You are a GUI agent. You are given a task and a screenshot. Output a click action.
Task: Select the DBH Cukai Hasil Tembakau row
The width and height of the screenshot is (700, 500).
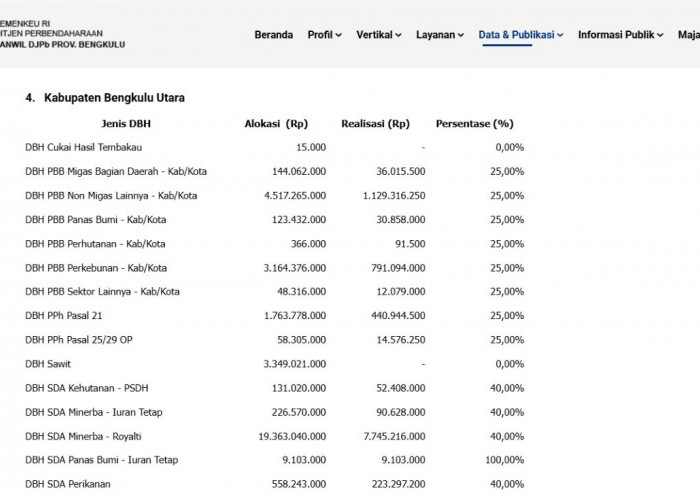tap(275, 147)
